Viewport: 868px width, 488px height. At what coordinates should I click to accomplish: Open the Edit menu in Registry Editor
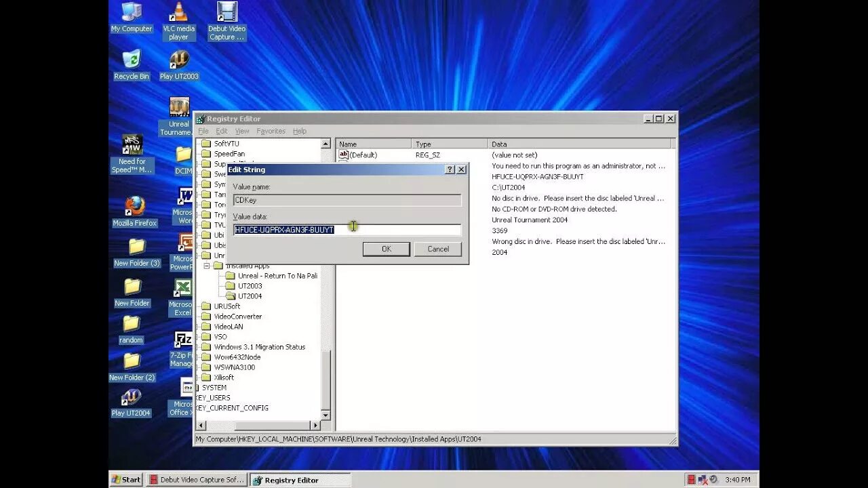[x=222, y=131]
